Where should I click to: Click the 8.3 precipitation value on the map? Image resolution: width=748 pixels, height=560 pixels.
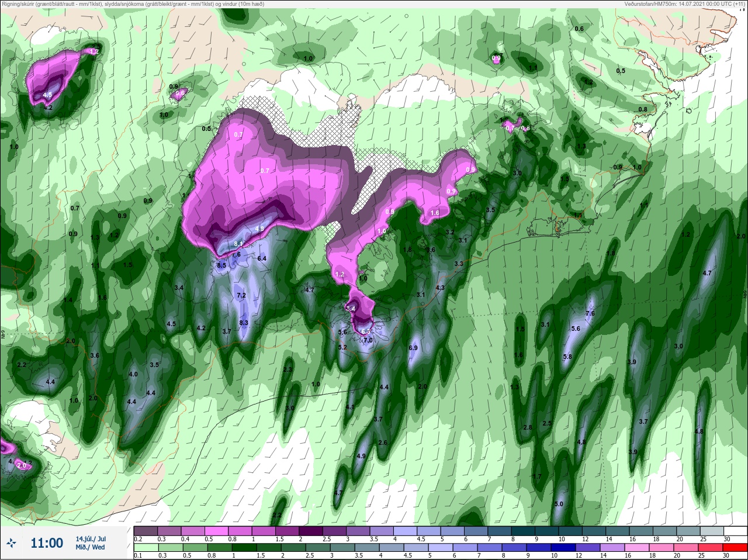point(244,323)
